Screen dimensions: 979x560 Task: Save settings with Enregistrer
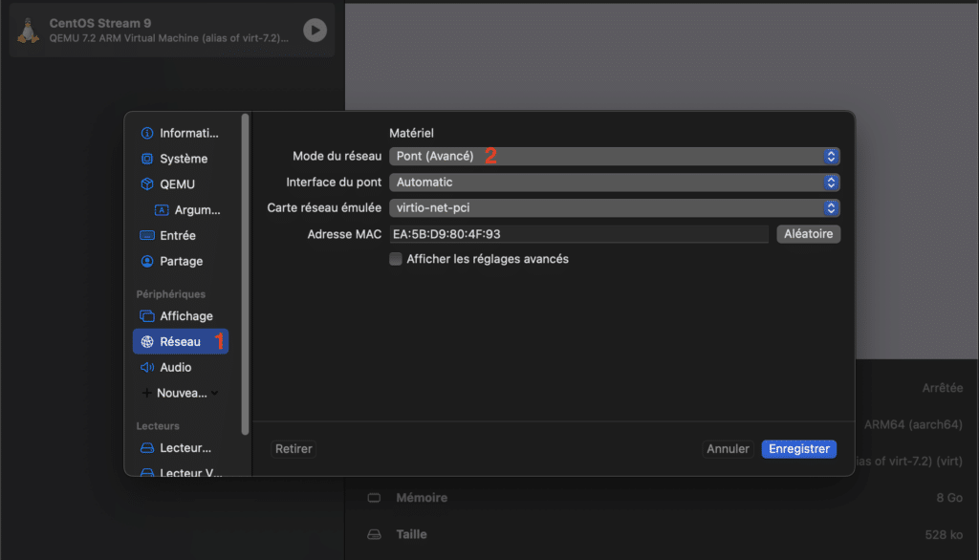[798, 449]
